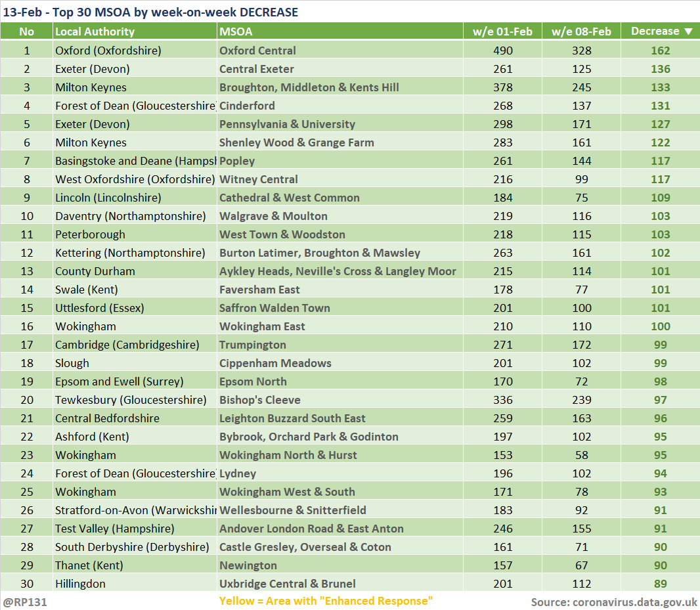Click the Source coronavirus.data.gov.uk text
This screenshot has height=610, width=700.
pyautogui.click(x=614, y=602)
